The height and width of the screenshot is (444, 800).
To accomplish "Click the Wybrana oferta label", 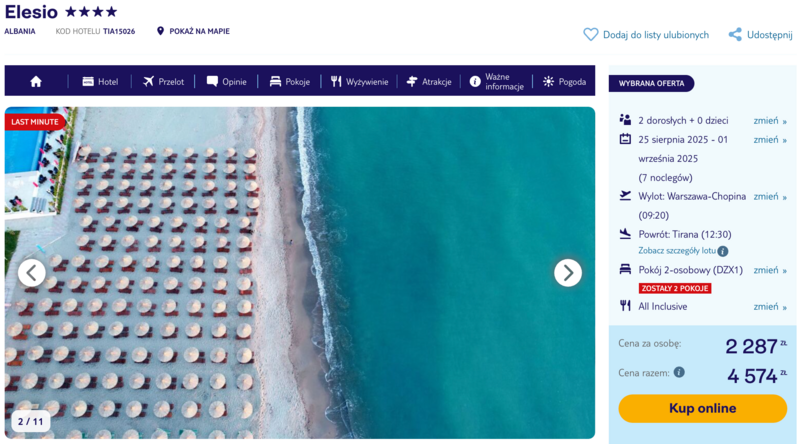I will [651, 83].
